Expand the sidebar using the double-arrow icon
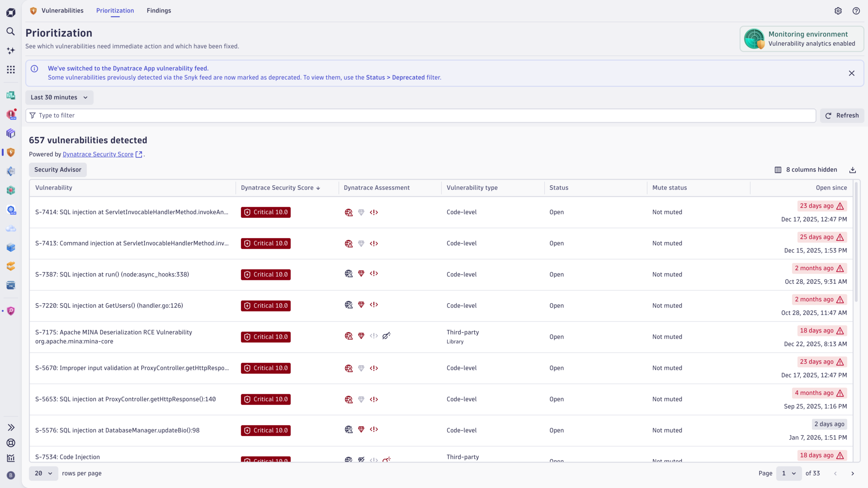This screenshot has height=488, width=868. pyautogui.click(x=11, y=427)
